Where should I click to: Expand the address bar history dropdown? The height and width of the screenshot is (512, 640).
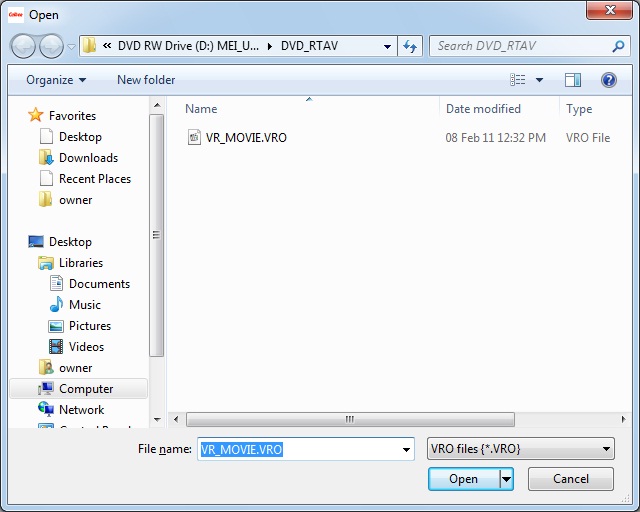click(x=387, y=47)
